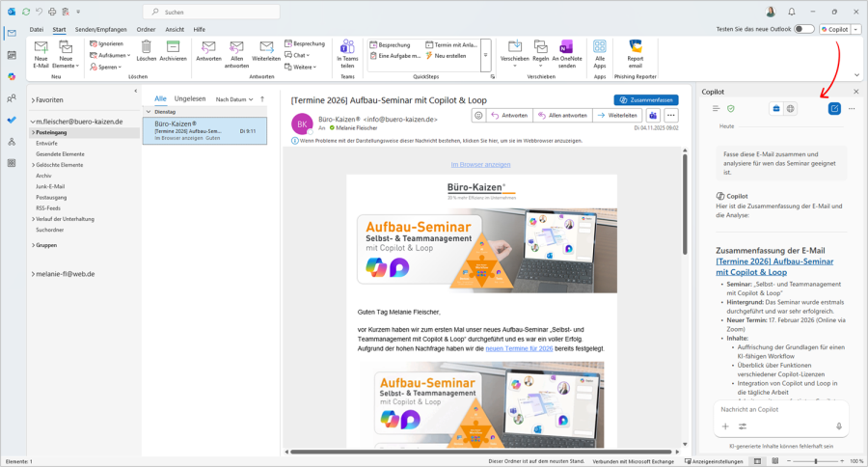The width and height of the screenshot is (868, 467).
Task: Select the Büro-Kaizen email in the list
Action: pyautogui.click(x=204, y=130)
